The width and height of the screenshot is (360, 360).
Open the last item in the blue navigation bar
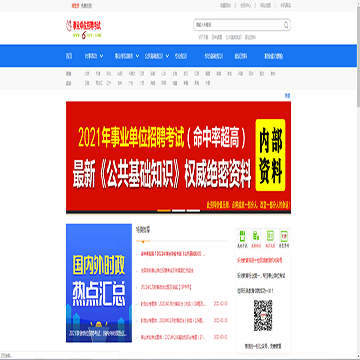274,56
